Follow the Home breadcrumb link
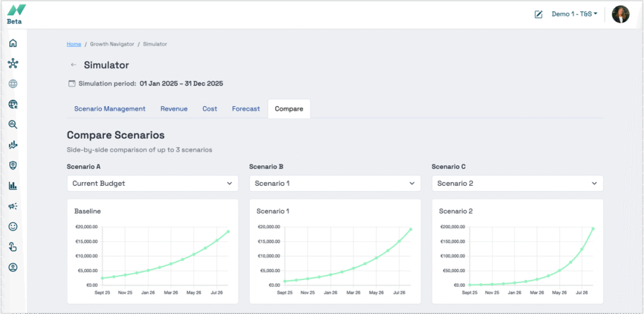Image resolution: width=644 pixels, height=314 pixels. [x=74, y=44]
